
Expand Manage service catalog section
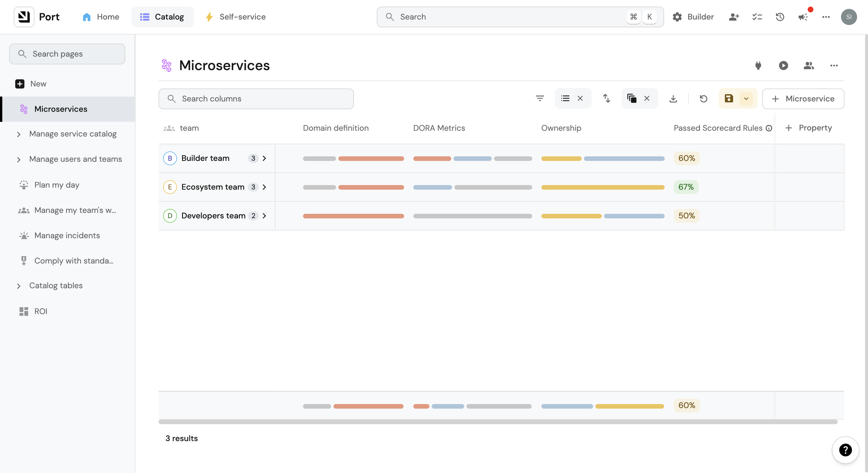click(19, 134)
